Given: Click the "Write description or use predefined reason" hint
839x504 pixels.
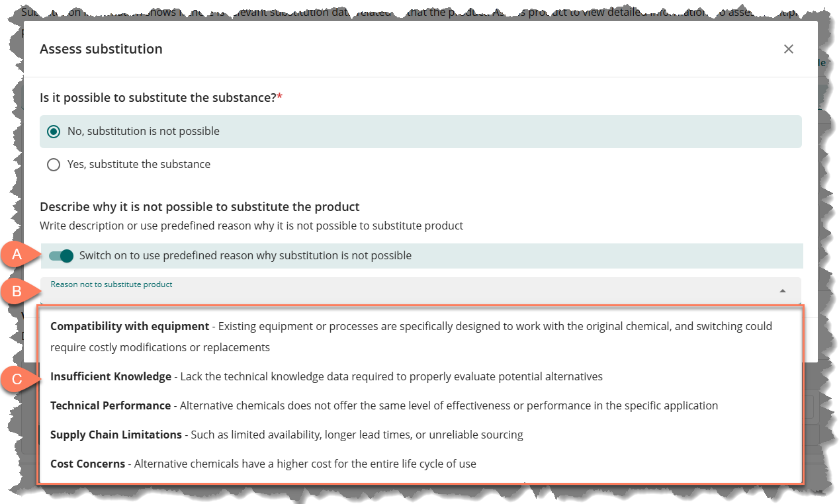Looking at the screenshot, I should click(251, 226).
